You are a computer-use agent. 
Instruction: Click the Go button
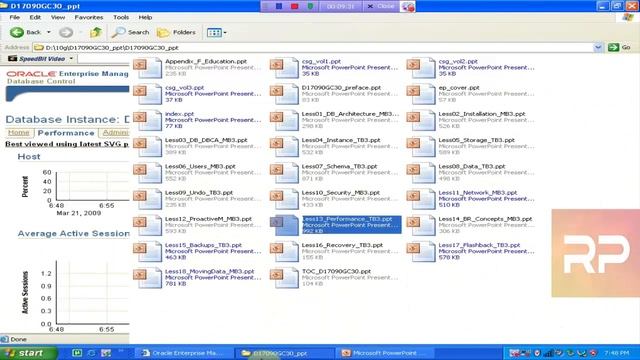coord(619,48)
